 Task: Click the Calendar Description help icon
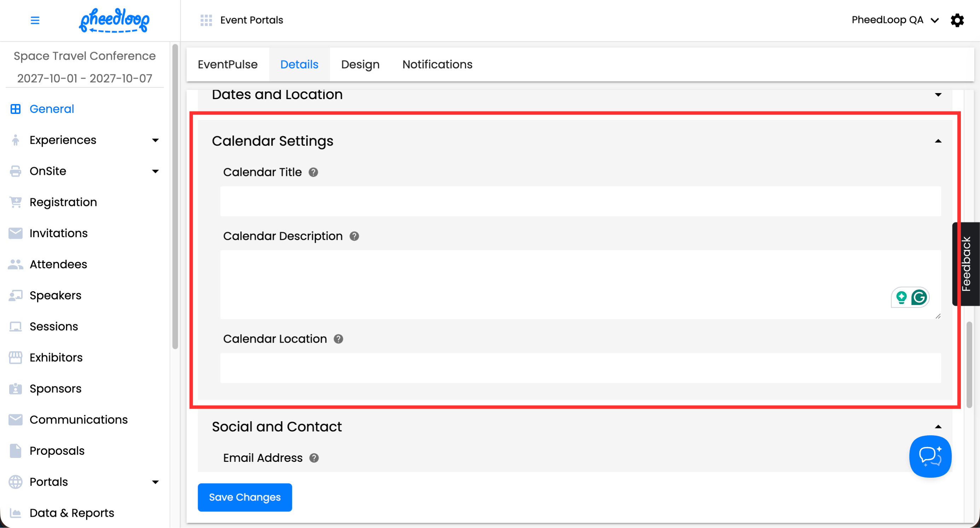[x=354, y=236]
